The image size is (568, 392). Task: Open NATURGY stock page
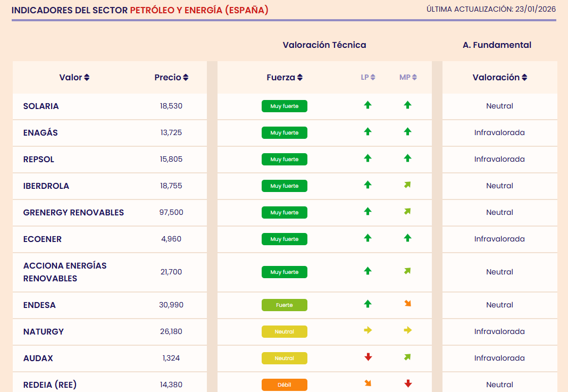pyautogui.click(x=44, y=331)
